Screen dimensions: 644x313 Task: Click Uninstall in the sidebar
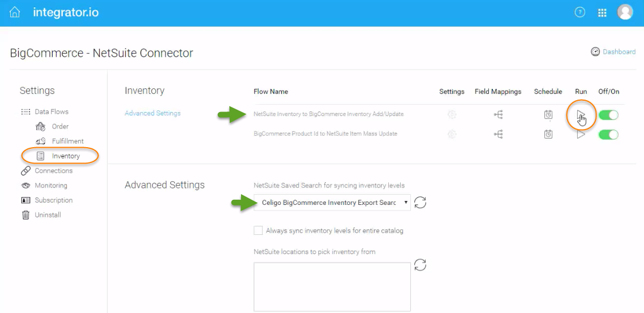point(48,215)
